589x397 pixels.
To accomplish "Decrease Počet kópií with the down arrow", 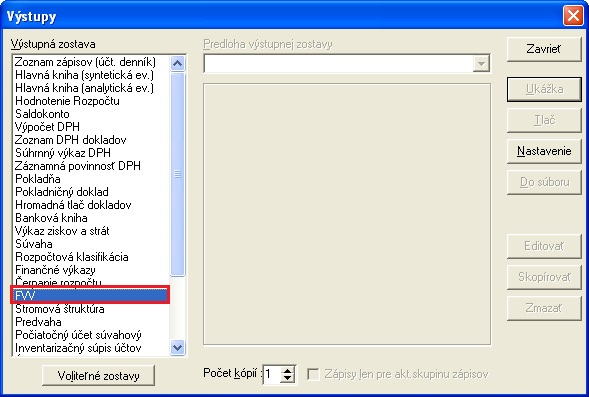I will click(288, 378).
